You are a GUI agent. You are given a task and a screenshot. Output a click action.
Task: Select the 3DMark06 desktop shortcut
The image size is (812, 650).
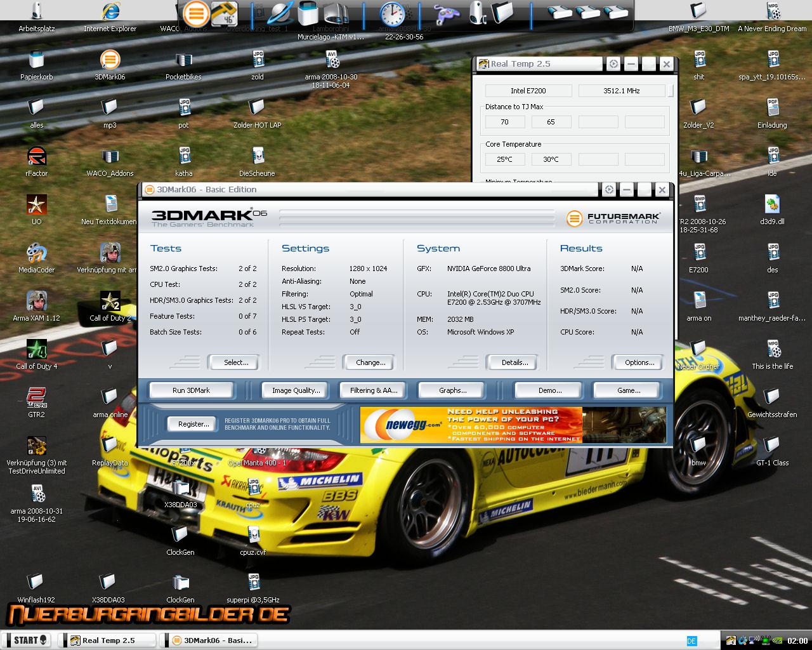pos(110,65)
